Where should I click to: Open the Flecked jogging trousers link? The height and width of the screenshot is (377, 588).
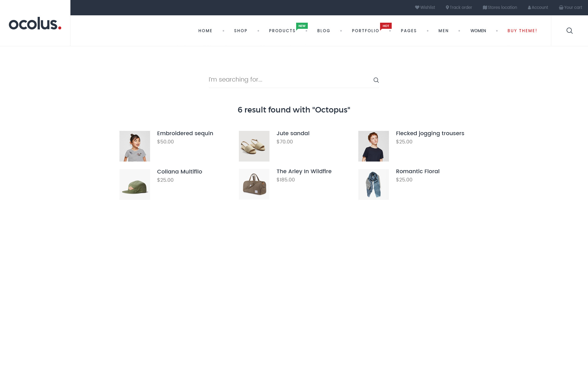click(430, 133)
